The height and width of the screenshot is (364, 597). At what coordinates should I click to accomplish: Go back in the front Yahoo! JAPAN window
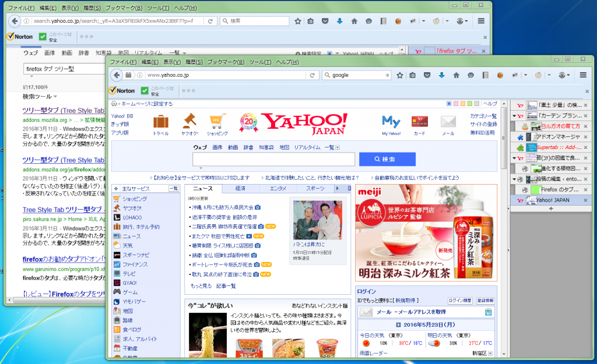(117, 75)
